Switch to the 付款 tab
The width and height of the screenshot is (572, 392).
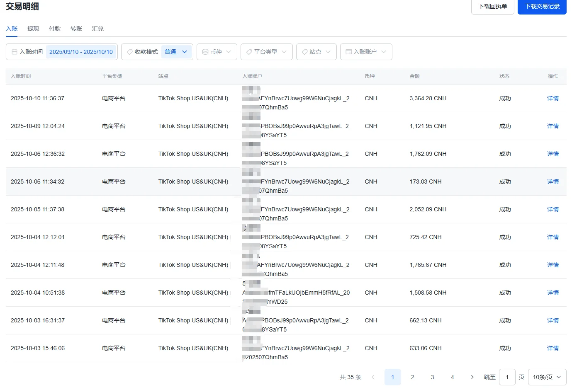55,29
